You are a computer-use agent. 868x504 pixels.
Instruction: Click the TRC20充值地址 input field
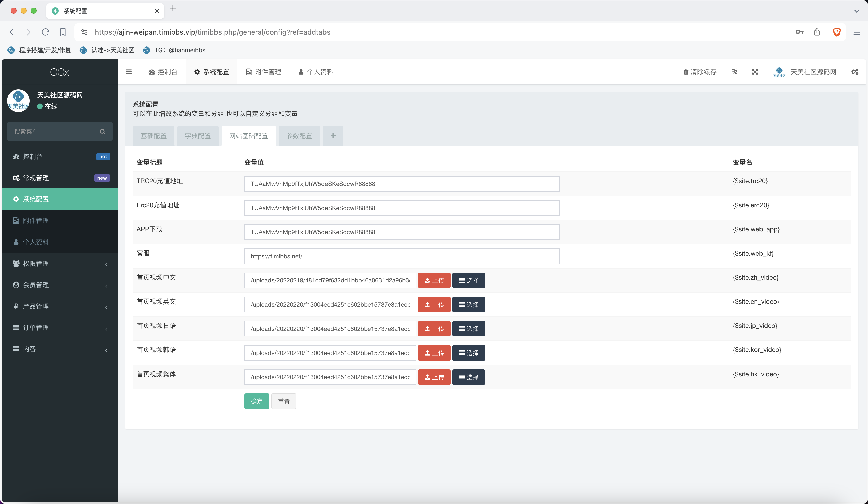point(402,184)
